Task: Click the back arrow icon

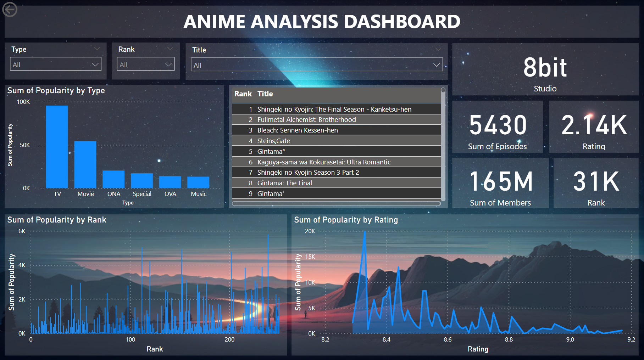Action: (10, 10)
